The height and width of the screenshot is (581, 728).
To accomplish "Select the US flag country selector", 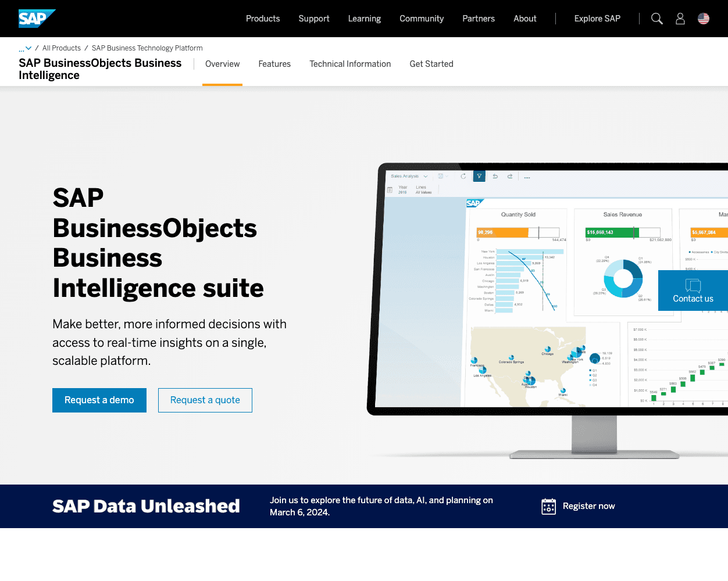I will pyautogui.click(x=704, y=19).
